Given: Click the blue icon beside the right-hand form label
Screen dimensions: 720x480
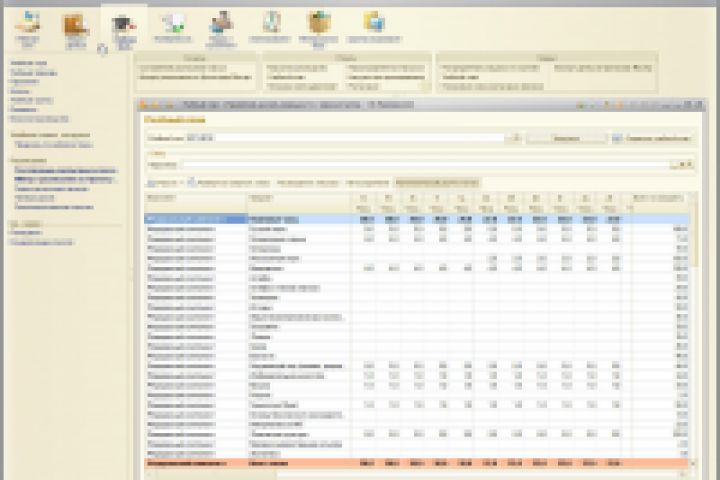Looking at the screenshot, I should point(617,138).
